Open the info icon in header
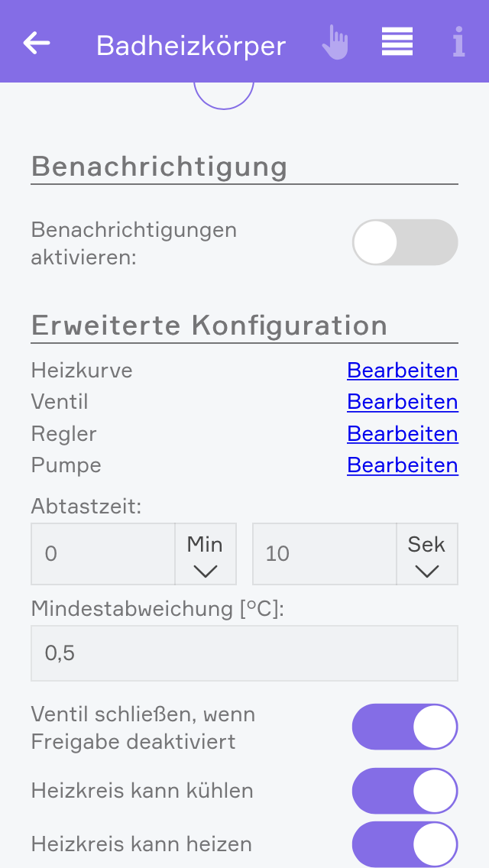The height and width of the screenshot is (868, 489). click(x=458, y=43)
